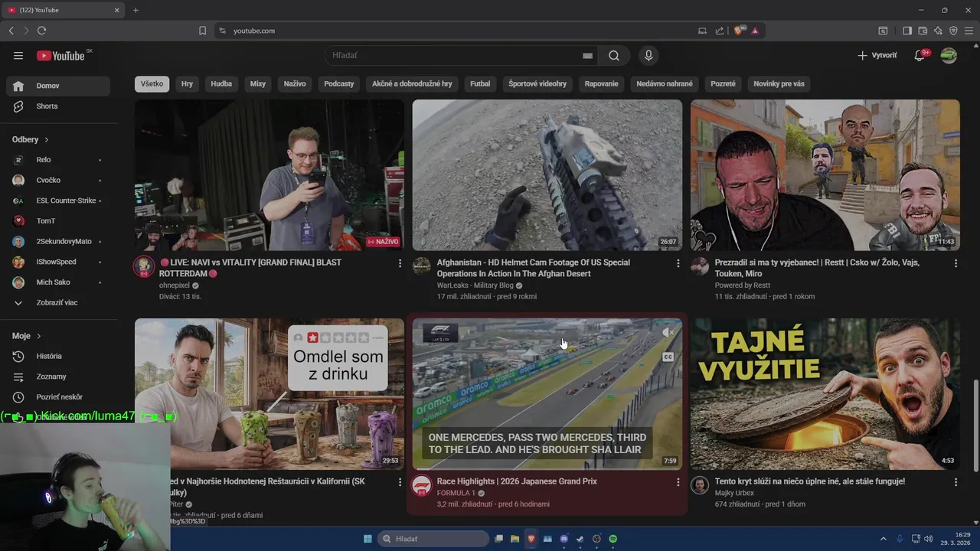This screenshot has width=980, height=551.
Task: Open the FORMULA 1 channel link
Action: pos(456,494)
